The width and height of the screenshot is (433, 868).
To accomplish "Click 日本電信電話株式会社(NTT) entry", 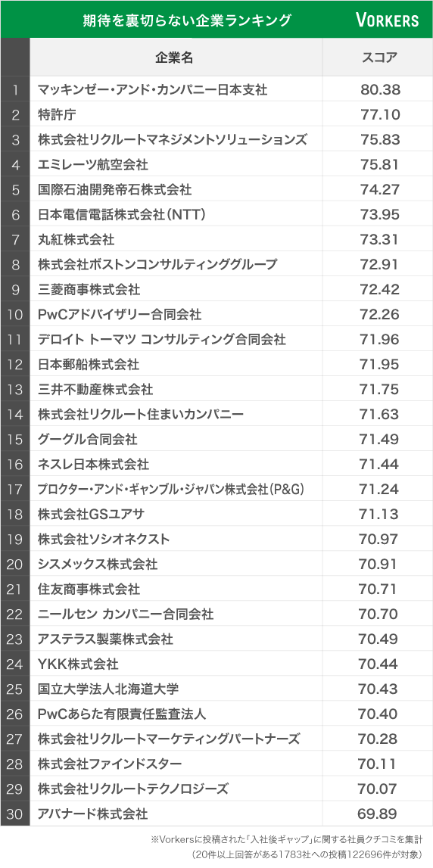I will 123,214.
